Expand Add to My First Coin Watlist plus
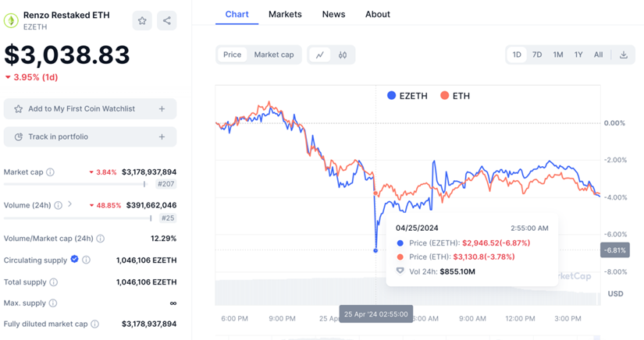This screenshot has width=644, height=340. pyautogui.click(x=162, y=109)
